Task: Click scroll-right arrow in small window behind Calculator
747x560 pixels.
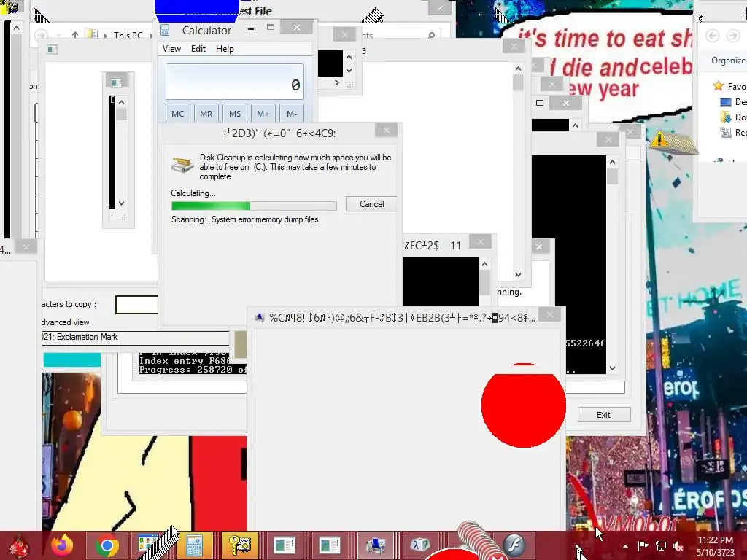Action: tap(337, 83)
